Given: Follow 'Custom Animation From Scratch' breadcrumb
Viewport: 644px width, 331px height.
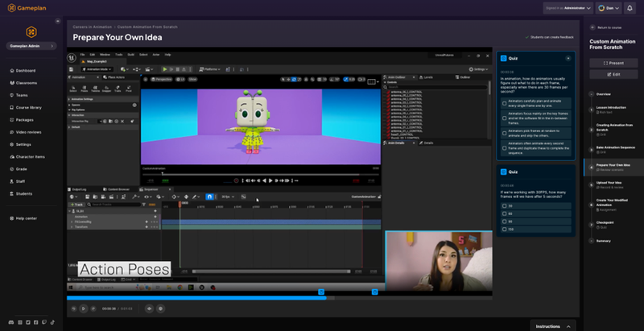Looking at the screenshot, I should 147,27.
